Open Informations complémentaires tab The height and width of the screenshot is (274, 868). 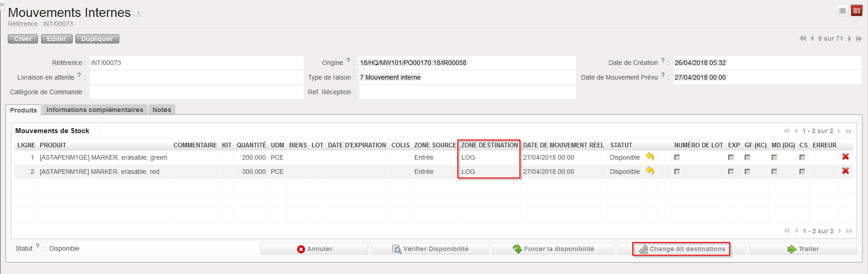tap(95, 110)
